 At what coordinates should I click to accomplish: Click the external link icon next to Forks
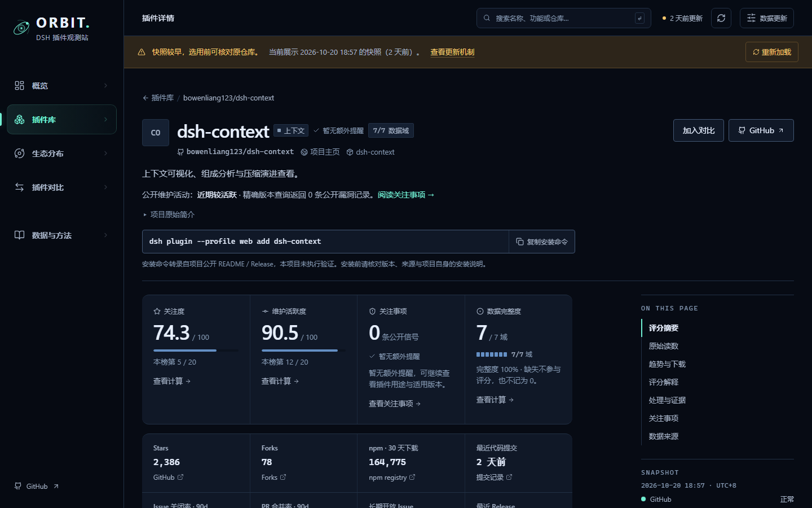283,477
